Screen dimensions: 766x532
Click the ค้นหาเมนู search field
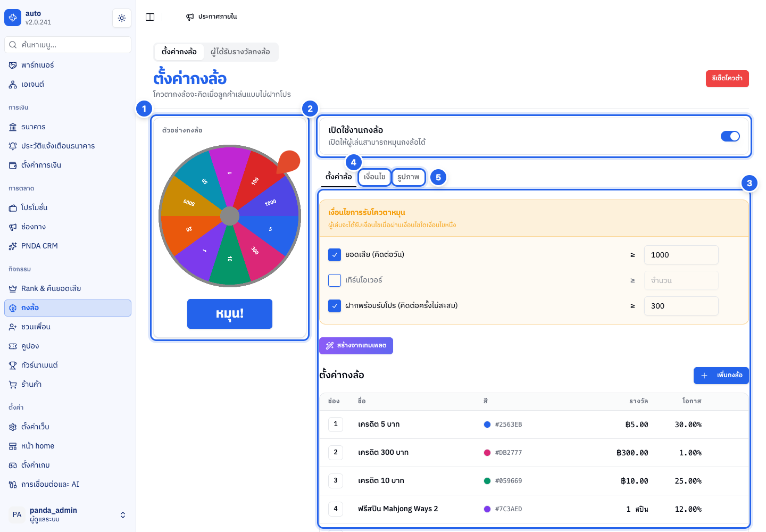[x=68, y=45]
